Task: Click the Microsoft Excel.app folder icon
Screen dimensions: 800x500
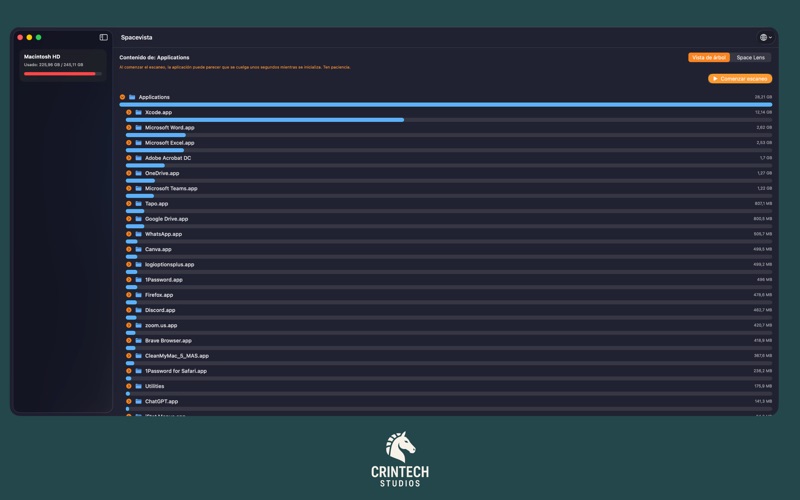Action: point(138,143)
